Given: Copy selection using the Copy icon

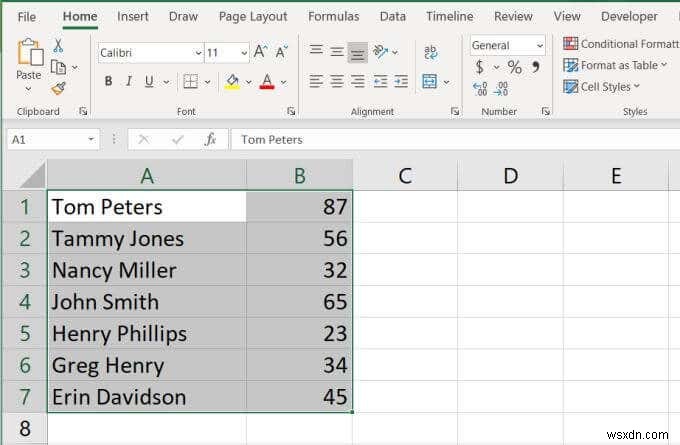Looking at the screenshot, I should coord(59,67).
